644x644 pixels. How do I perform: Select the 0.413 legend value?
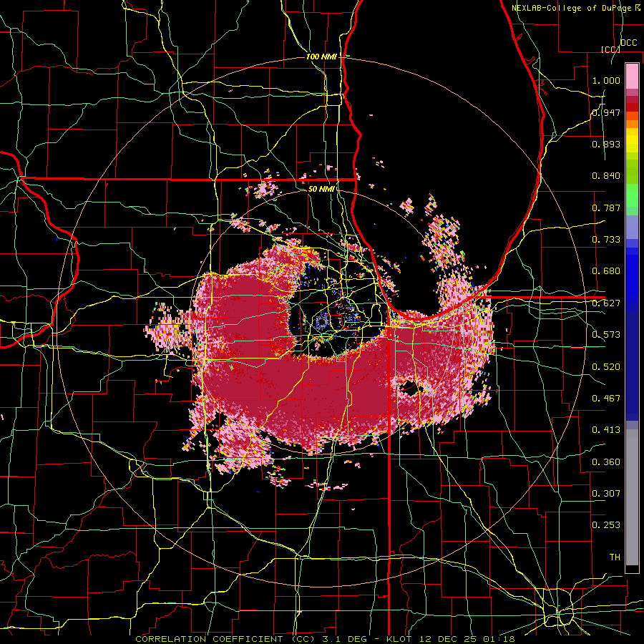pyautogui.click(x=606, y=430)
